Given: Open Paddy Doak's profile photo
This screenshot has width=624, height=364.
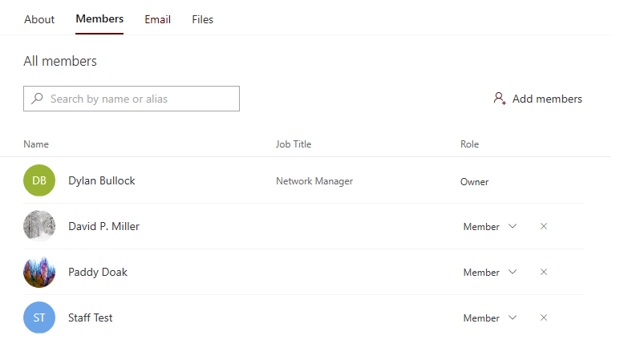Looking at the screenshot, I should 39,272.
